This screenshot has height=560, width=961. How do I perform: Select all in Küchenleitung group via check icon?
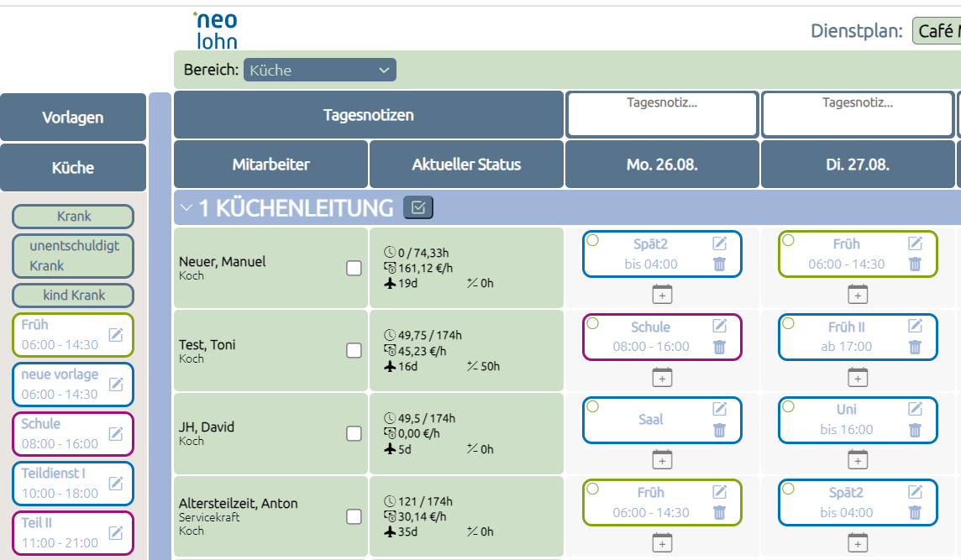click(418, 207)
